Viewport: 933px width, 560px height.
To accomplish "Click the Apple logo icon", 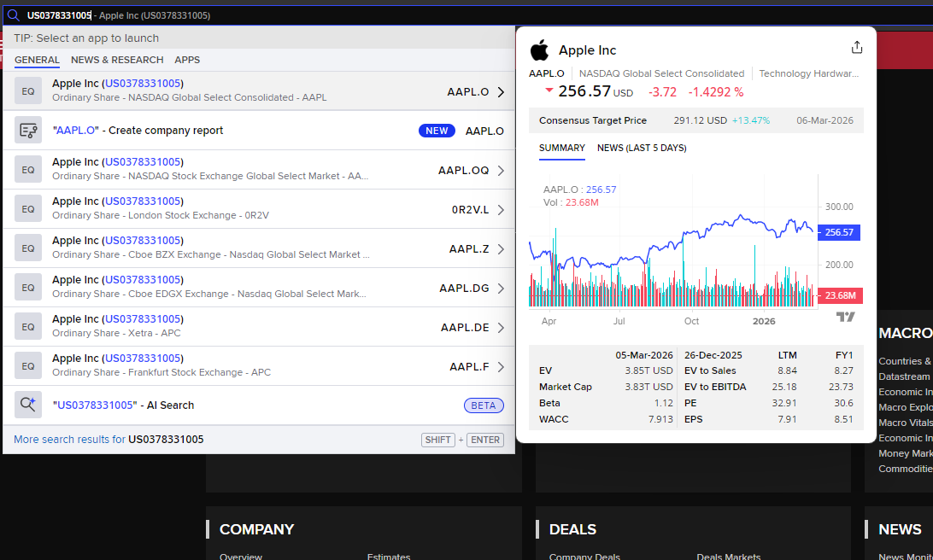I will tap(540, 50).
